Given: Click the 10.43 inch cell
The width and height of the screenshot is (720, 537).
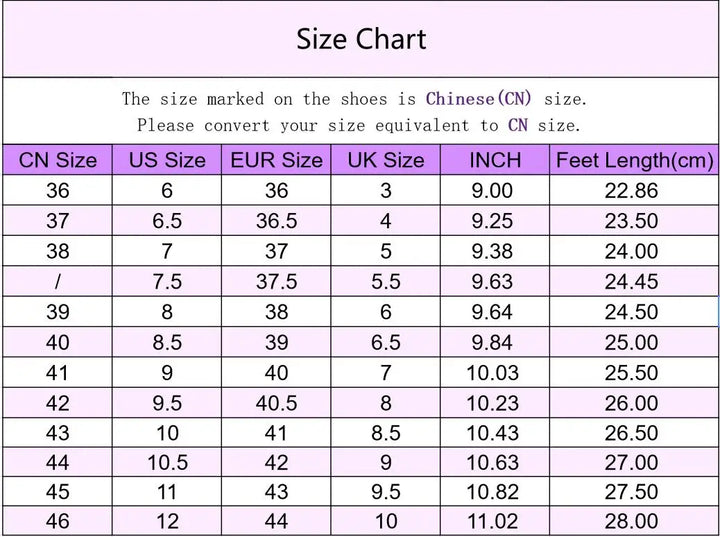Looking at the screenshot, I should pos(494,433).
